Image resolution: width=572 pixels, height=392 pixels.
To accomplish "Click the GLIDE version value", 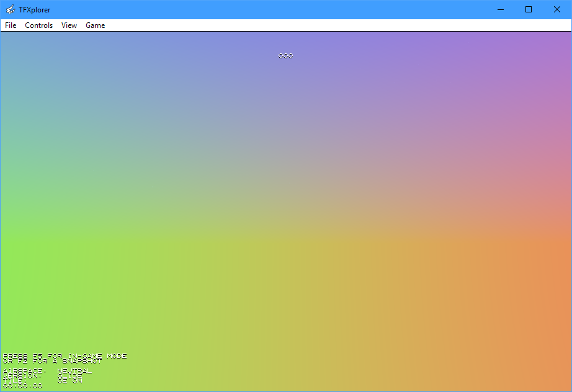I will coord(69,376).
